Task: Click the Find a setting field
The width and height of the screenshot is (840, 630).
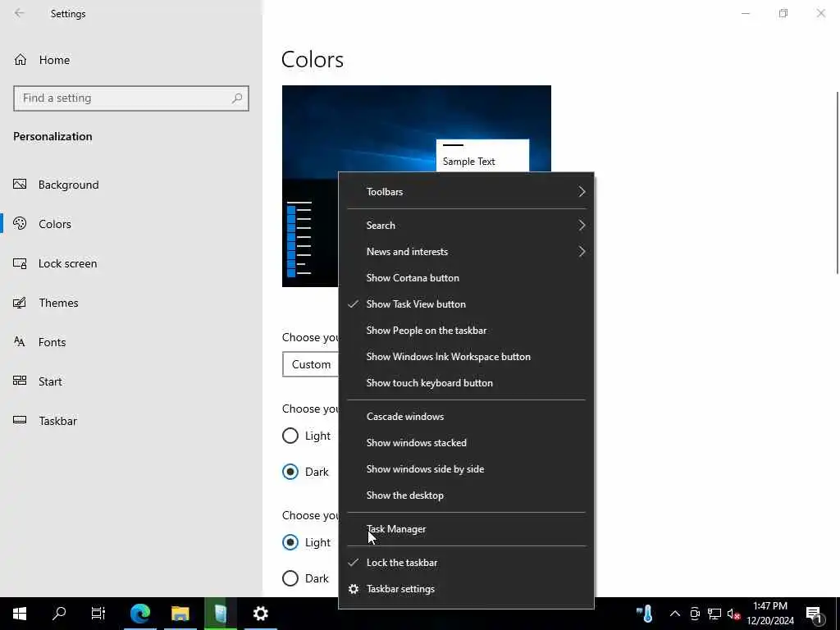Action: tap(131, 98)
